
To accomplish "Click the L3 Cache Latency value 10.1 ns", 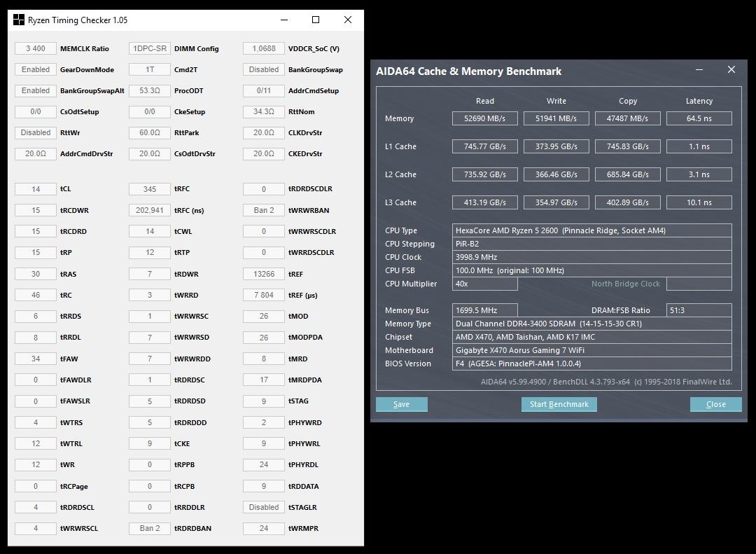I will (699, 202).
